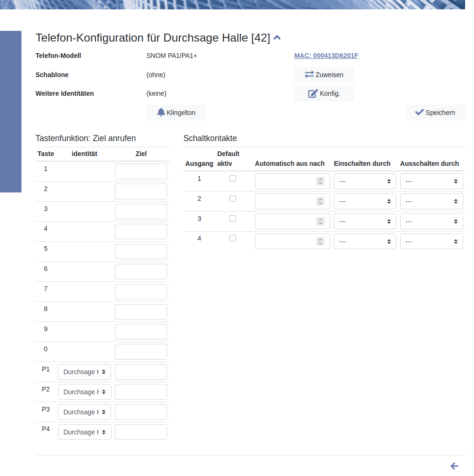The width and height of the screenshot is (474, 476).
Task: Click stepper in Automatisch aus nach row 3
Action: (x=320, y=221)
